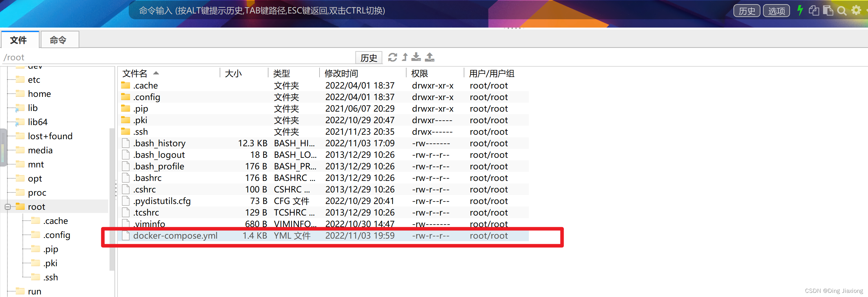868x297 pixels.
Task: Click linked folder icon of lib64 tree item
Action: [x=20, y=122]
